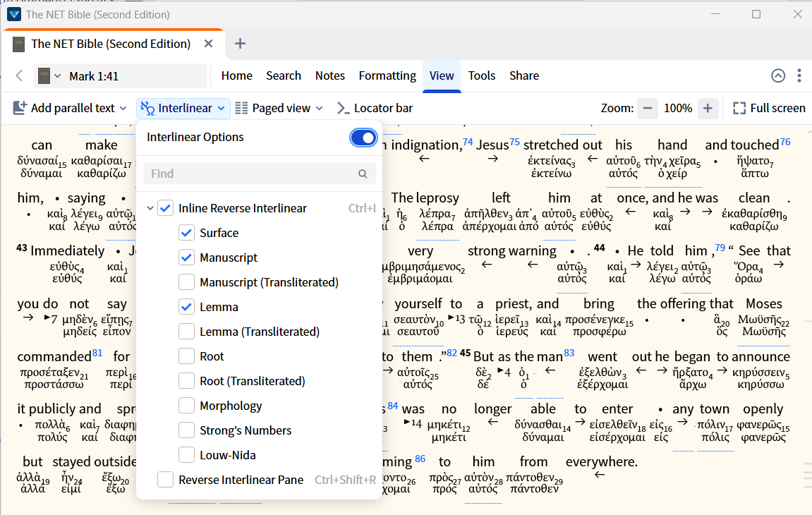
Task: Select the View menu tab
Action: [442, 75]
